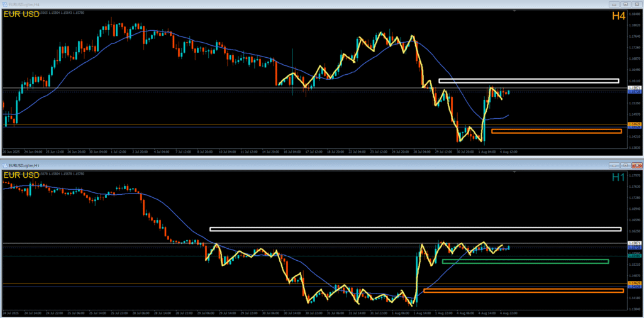This screenshot has height=318, width=644.
Task: Click 1.14970 on the H4 price scale
Action: point(635,114)
